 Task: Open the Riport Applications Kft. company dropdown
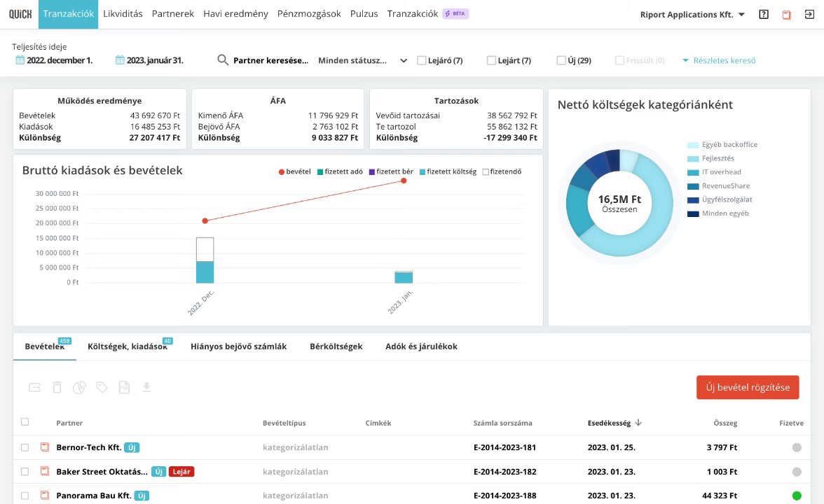(x=692, y=15)
